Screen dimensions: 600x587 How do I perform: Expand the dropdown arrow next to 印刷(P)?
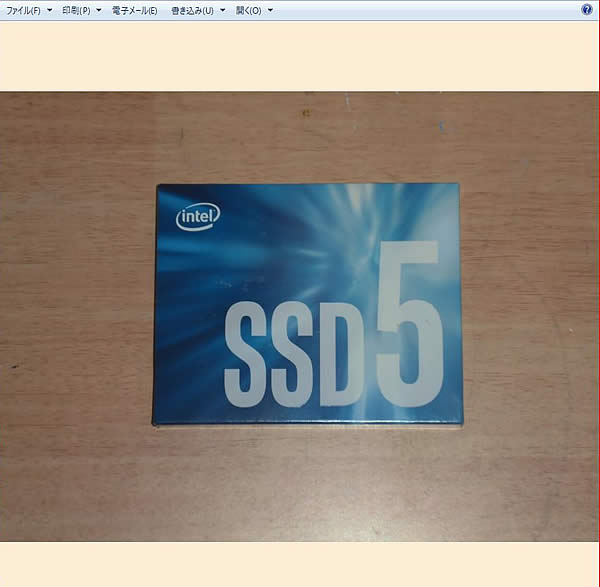[99, 10]
